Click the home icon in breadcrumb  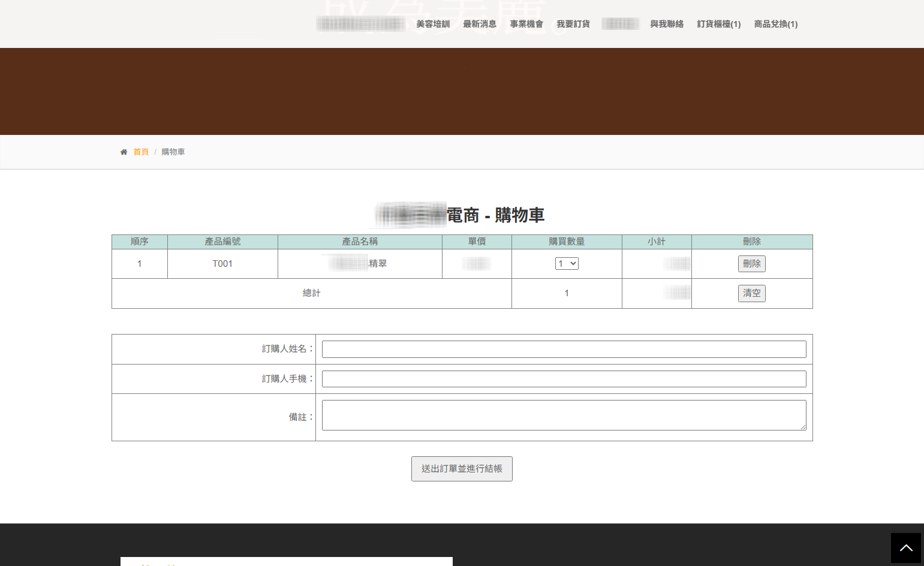click(x=124, y=152)
